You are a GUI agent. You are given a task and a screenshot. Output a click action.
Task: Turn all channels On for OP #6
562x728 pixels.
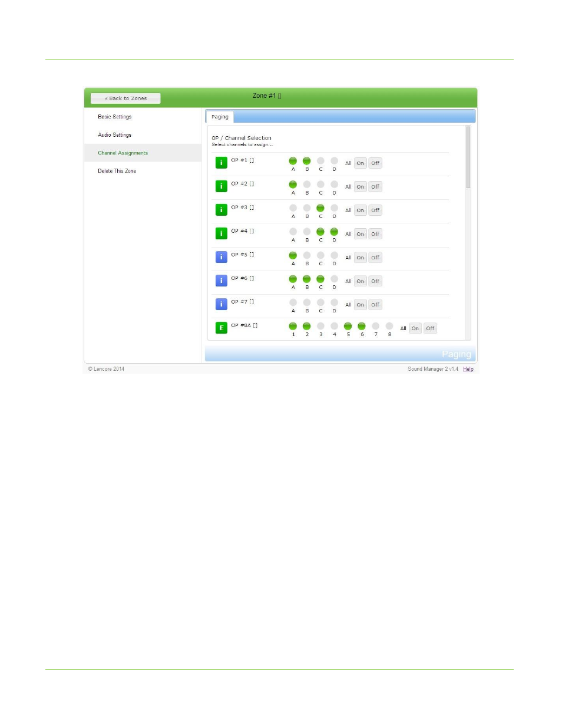pos(361,281)
